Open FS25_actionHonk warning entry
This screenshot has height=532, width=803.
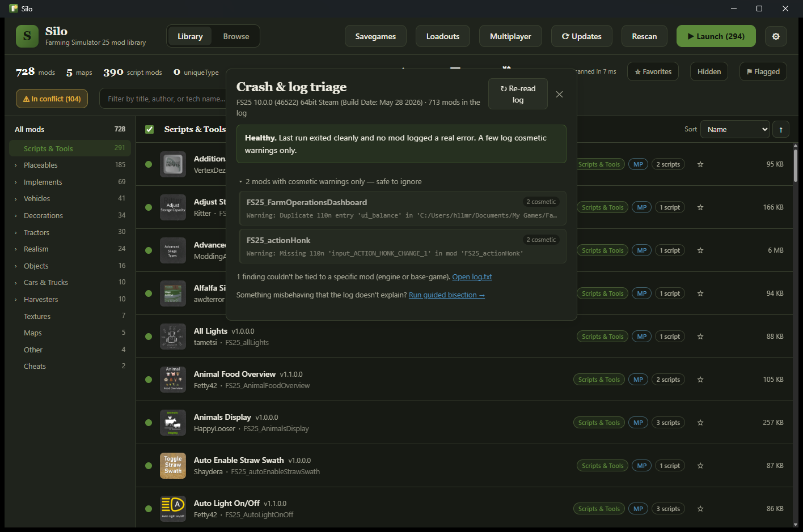[403, 246]
